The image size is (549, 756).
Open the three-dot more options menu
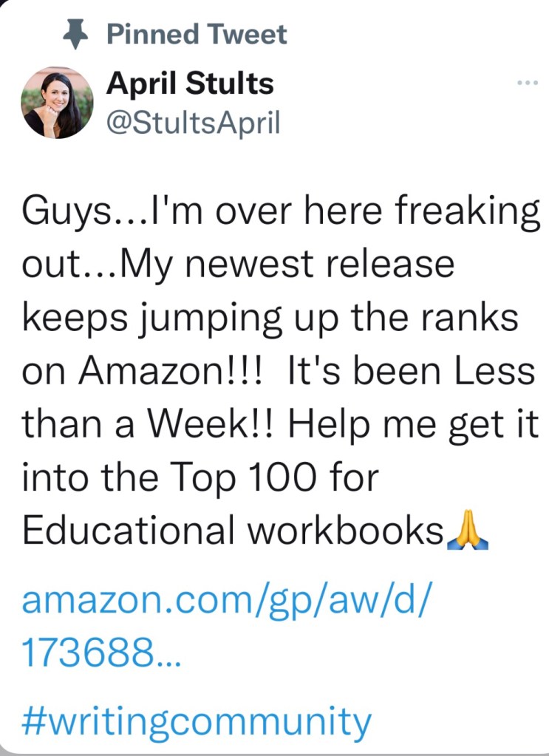tap(528, 83)
